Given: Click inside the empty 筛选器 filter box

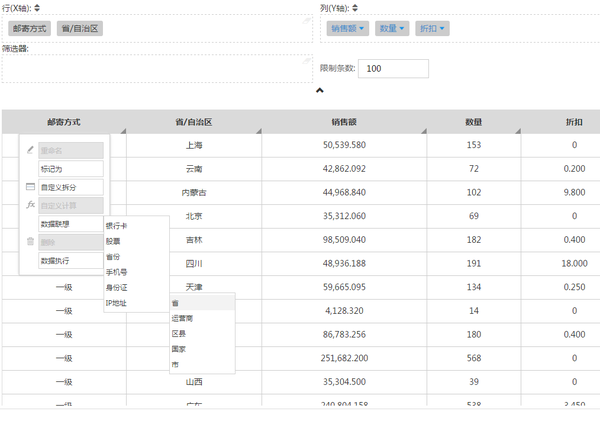Looking at the screenshot, I should point(157,68).
